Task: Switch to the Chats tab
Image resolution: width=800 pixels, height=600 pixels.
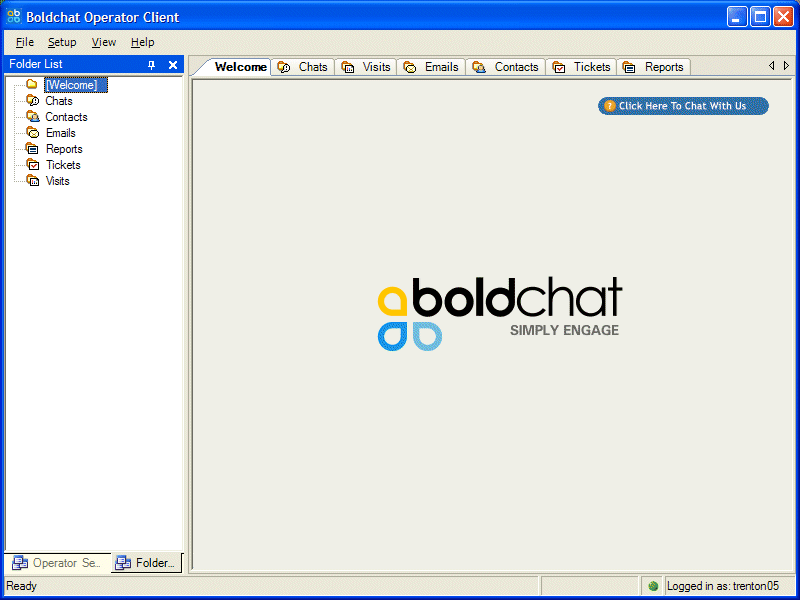Action: pos(303,67)
